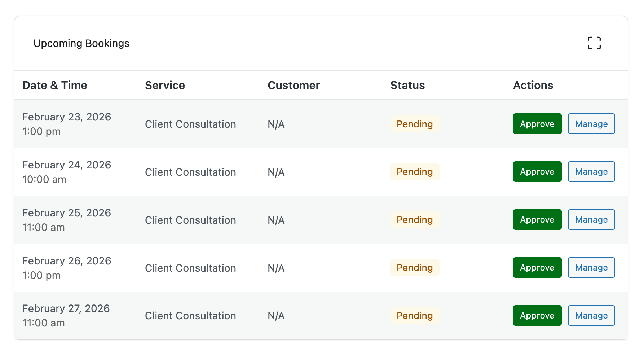Screen dimensions: 644x355
Task: Approve the February 26 booking
Action: [537, 268]
